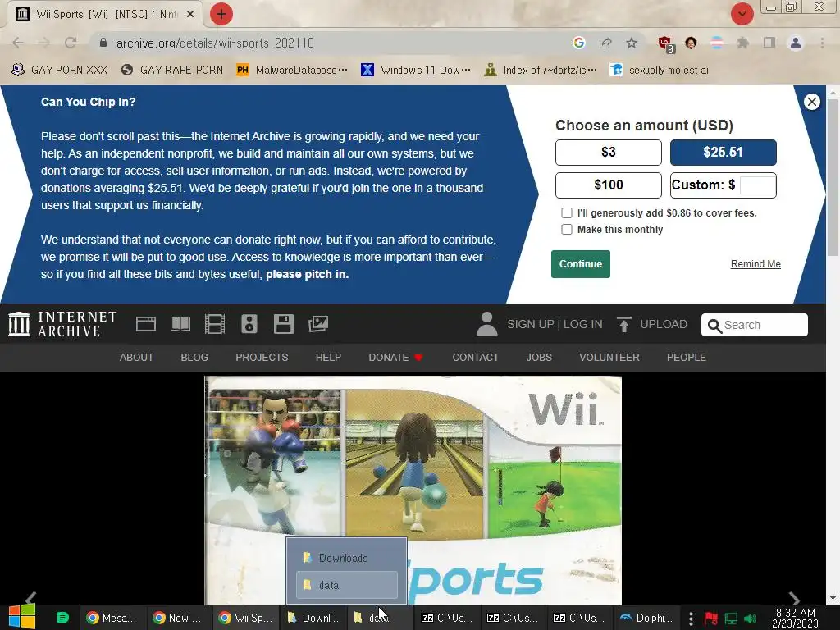Click the volume speaker tray icon
The height and width of the screenshot is (630, 840).
click(750, 619)
